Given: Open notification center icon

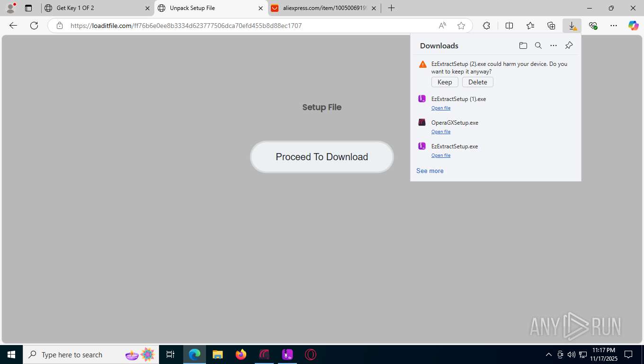Looking at the screenshot, I should coord(628,355).
